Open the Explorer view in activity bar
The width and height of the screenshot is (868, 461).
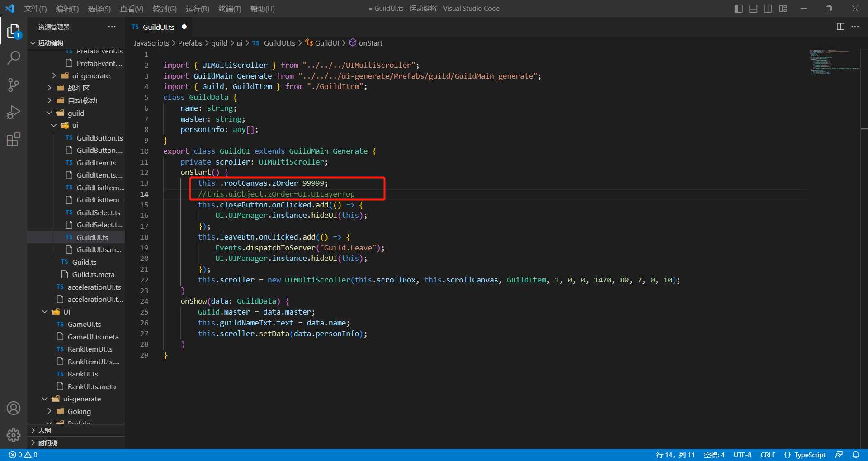tap(14, 31)
